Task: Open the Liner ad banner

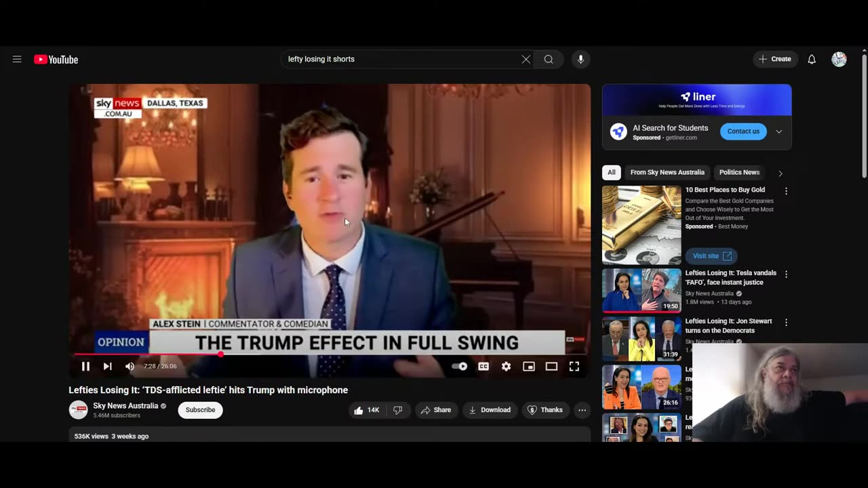Action: pyautogui.click(x=696, y=100)
